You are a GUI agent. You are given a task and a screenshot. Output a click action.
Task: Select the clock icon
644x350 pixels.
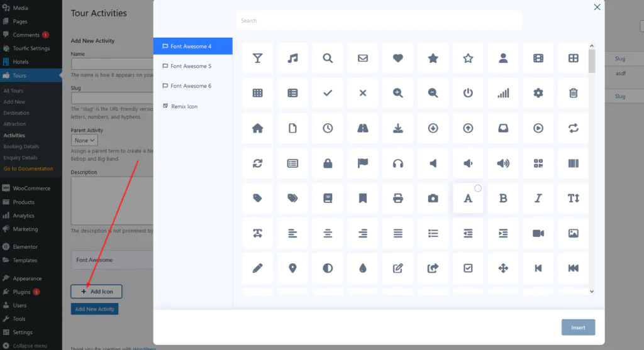328,128
